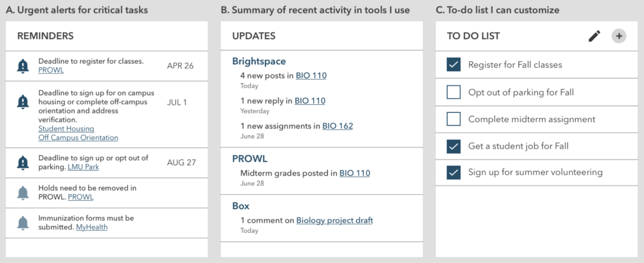Image resolution: width=644 pixels, height=263 pixels.
Task: Click bell icon for class registration deadline
Action: click(23, 66)
